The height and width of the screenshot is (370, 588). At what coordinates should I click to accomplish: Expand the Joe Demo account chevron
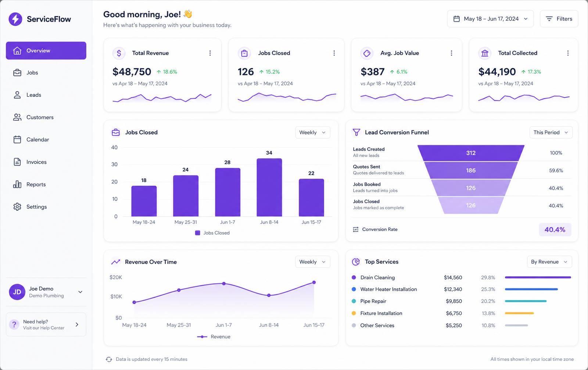click(x=80, y=292)
